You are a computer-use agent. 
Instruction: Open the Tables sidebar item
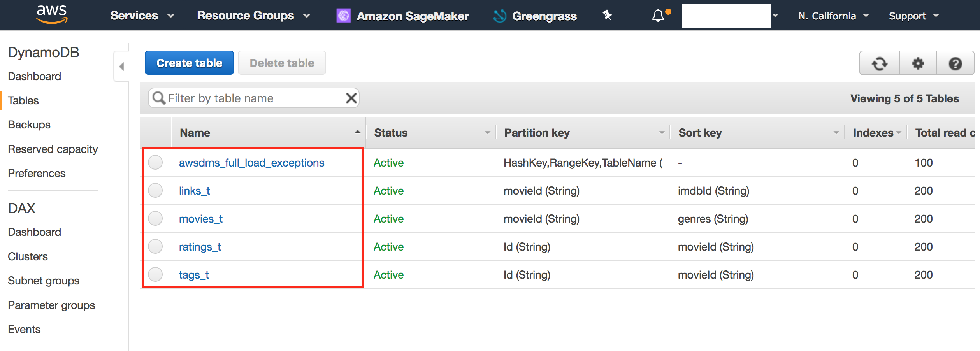23,100
